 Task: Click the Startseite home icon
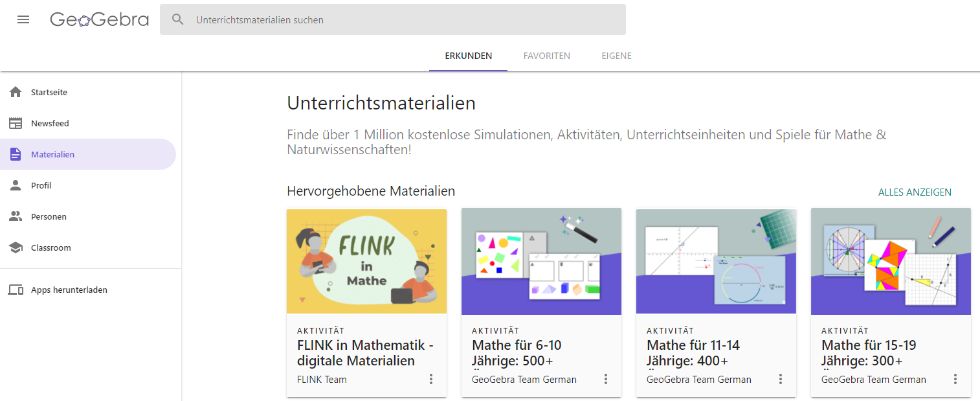[16, 92]
